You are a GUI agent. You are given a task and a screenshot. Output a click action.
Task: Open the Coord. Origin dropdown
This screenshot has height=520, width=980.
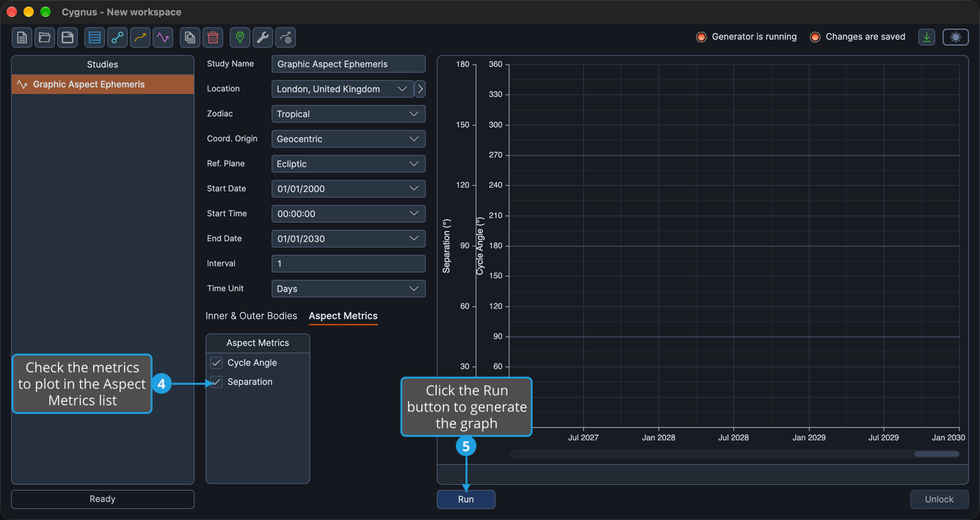click(349, 139)
